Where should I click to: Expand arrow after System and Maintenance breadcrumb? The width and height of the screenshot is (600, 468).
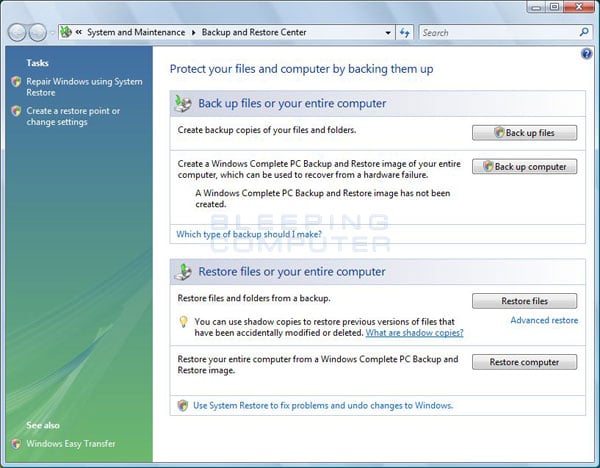pyautogui.click(x=193, y=33)
